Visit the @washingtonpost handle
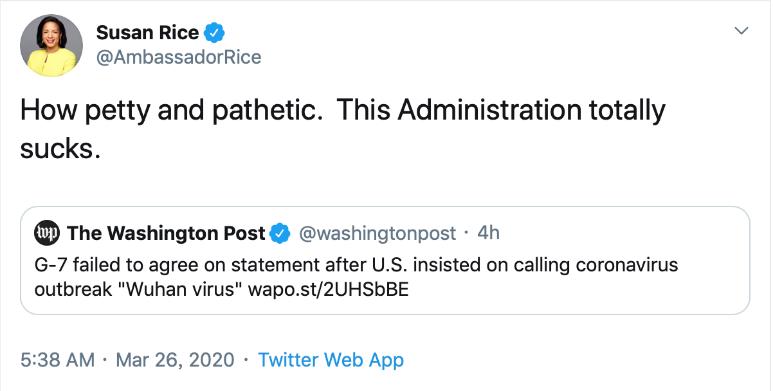Image resolution: width=773 pixels, height=391 pixels. coord(377,233)
